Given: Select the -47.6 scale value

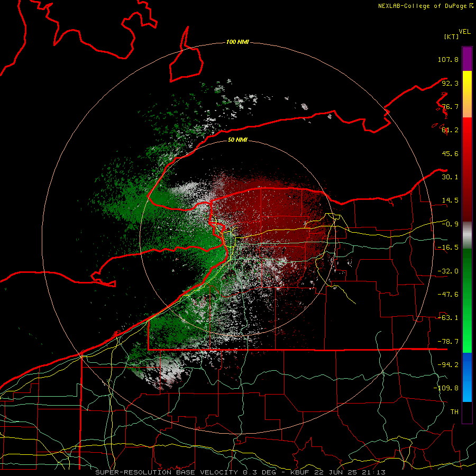Looking at the screenshot, I should [x=448, y=295].
